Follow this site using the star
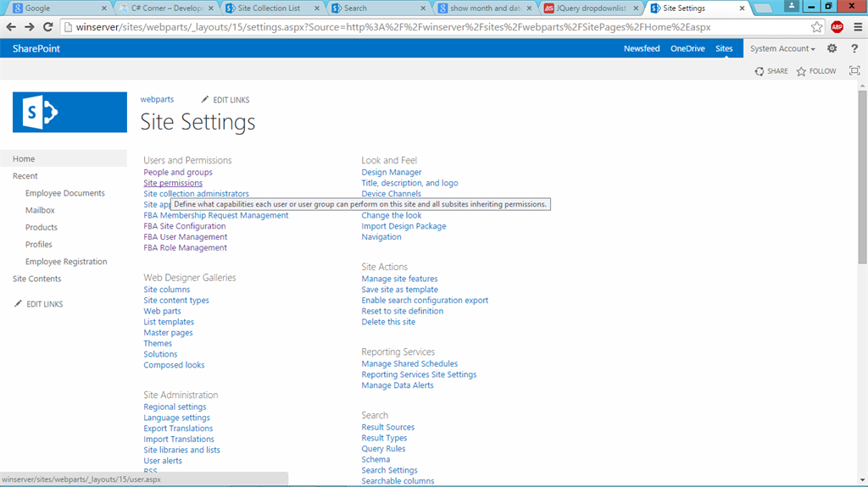 (x=816, y=71)
